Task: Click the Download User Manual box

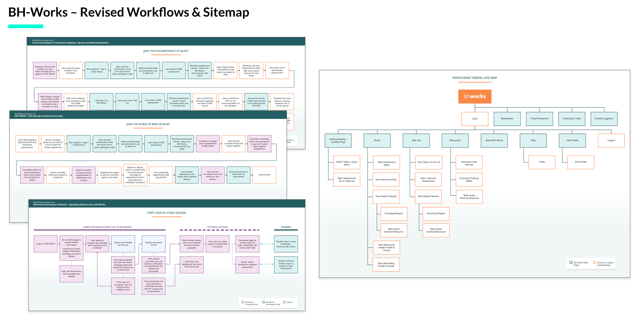Action: click(469, 163)
